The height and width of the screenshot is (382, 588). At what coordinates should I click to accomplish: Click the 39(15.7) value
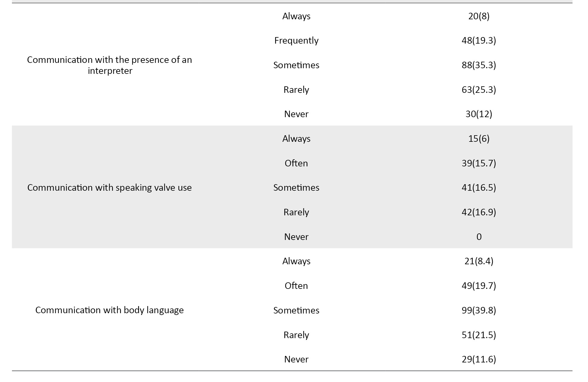(x=479, y=163)
